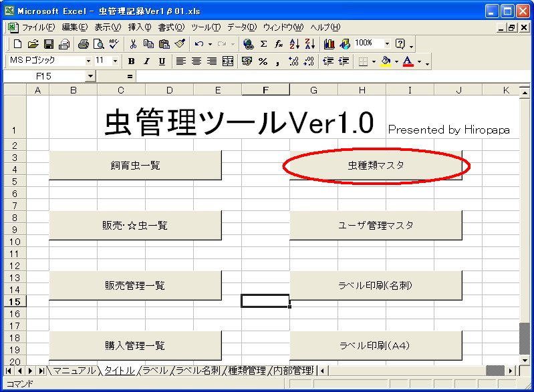Click the Save icon in the toolbar
The height and width of the screenshot is (392, 534).
tap(49, 44)
